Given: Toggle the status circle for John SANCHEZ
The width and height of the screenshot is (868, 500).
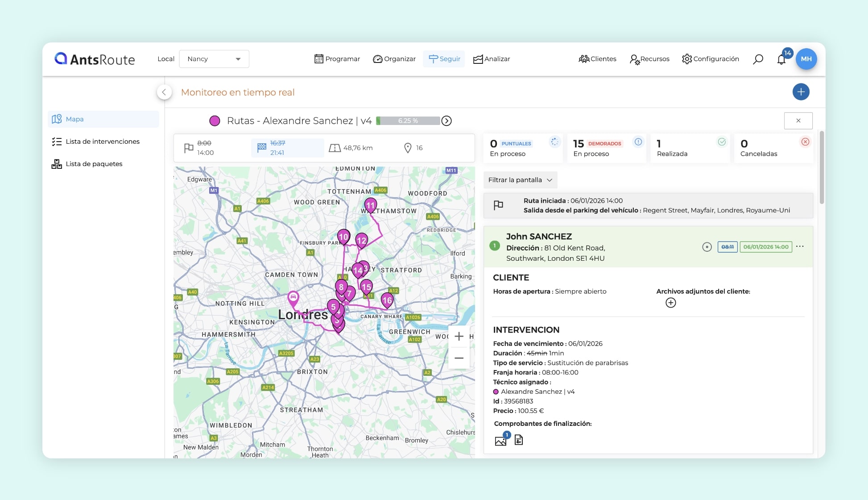Looking at the screenshot, I should (x=707, y=247).
